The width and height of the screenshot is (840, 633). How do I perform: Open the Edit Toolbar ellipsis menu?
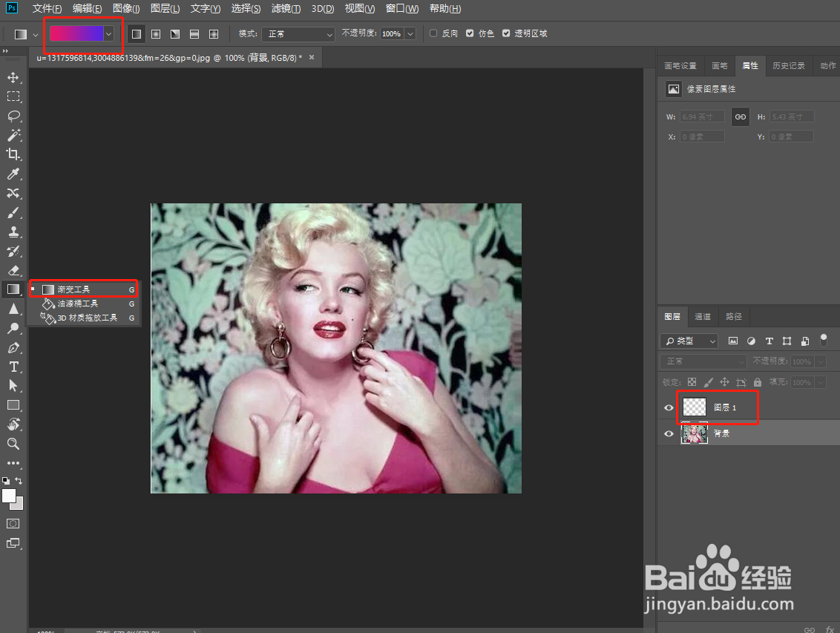click(13, 463)
